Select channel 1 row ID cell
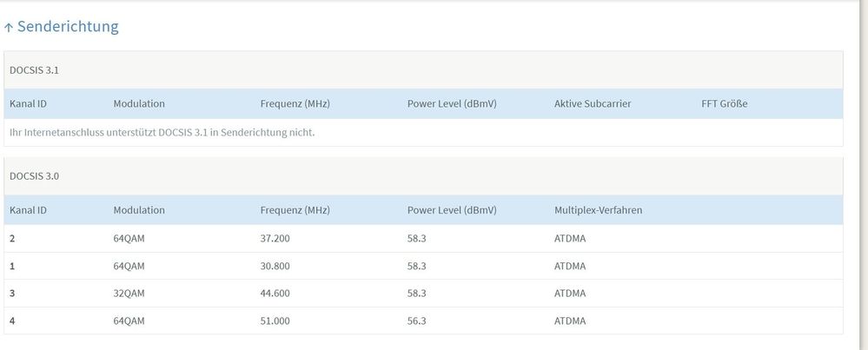868x350 pixels. click(13, 266)
